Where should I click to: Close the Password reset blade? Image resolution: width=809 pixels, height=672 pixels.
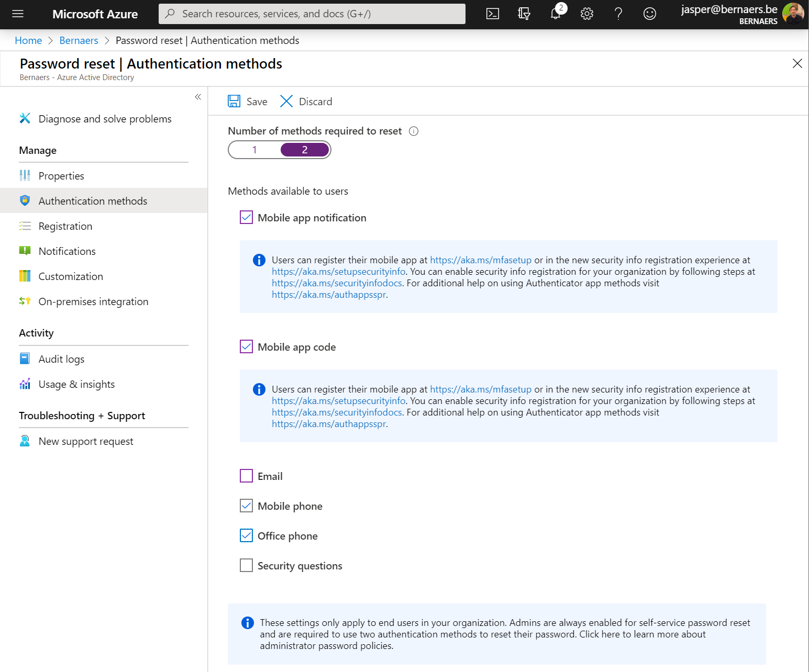(x=797, y=63)
